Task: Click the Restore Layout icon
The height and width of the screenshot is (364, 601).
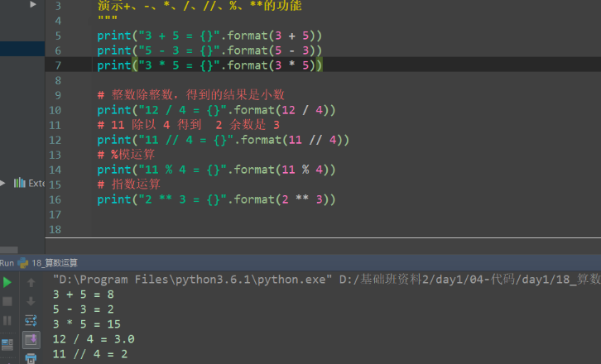Action: tap(7, 344)
